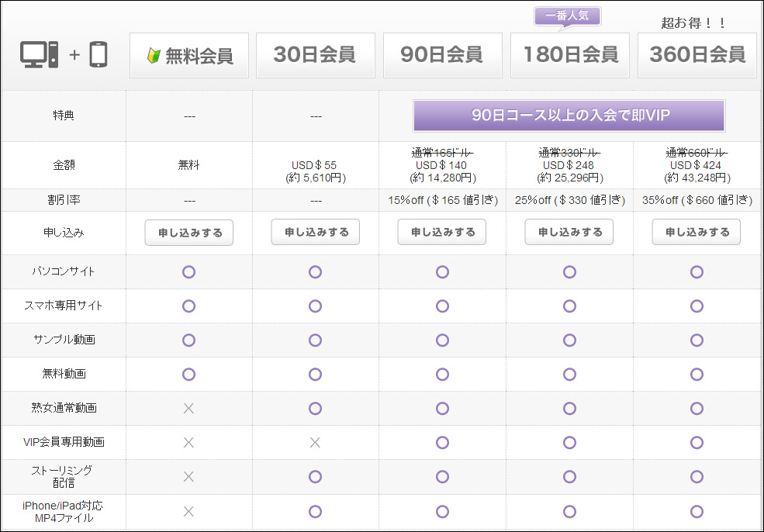The image size is (764, 532).
Task: Click circle icon for パソコンサイト under 無料会員
Action: tap(188, 271)
